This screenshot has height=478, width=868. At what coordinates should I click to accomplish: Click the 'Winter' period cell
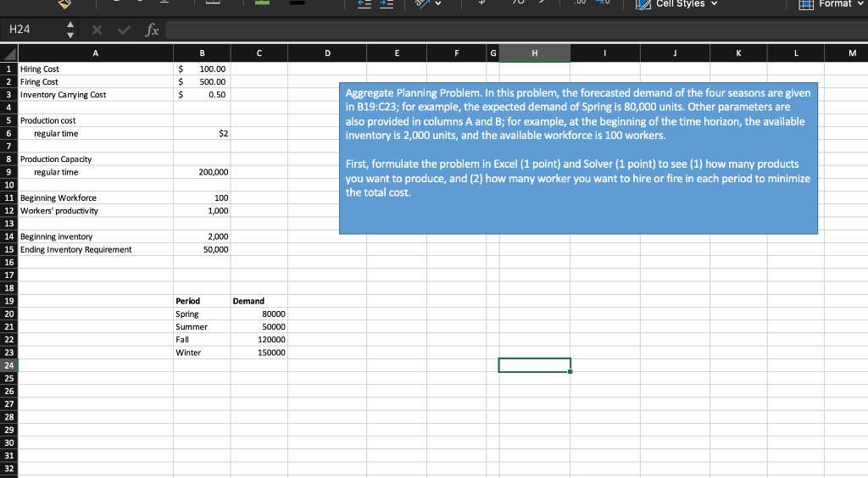(202, 353)
